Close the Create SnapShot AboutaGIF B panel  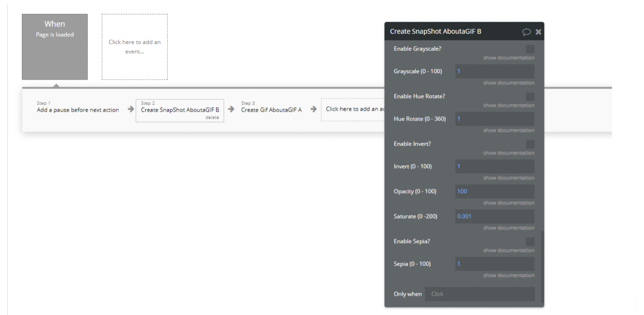tap(538, 32)
